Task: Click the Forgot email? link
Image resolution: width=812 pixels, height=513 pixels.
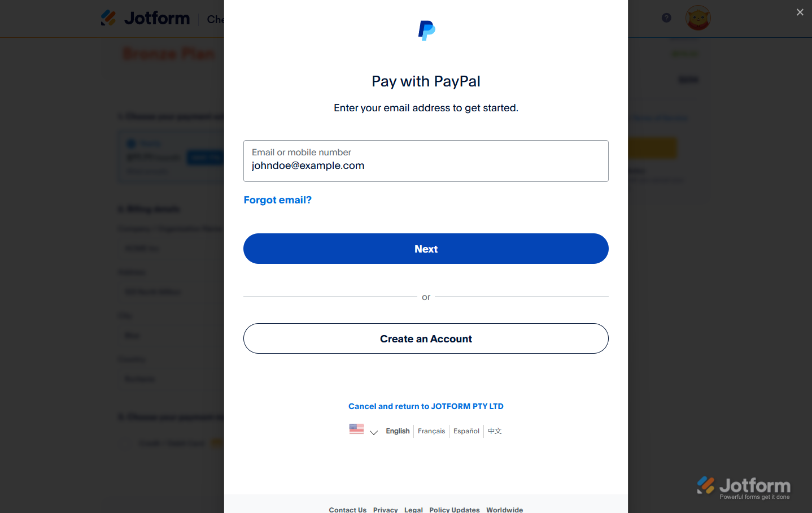Action: tap(277, 200)
